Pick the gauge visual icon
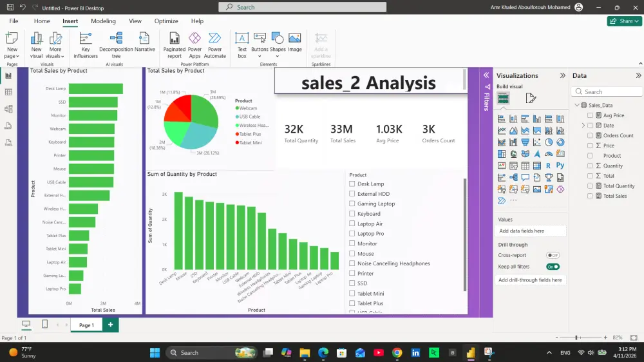This screenshot has height=362, width=644. pyautogui.click(x=549, y=154)
